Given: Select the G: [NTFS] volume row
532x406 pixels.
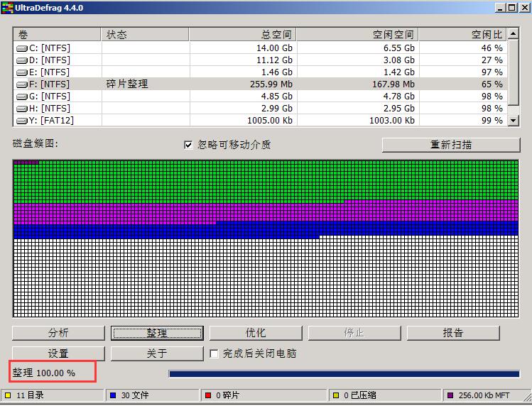Looking at the screenshot, I should pyautogui.click(x=260, y=97).
